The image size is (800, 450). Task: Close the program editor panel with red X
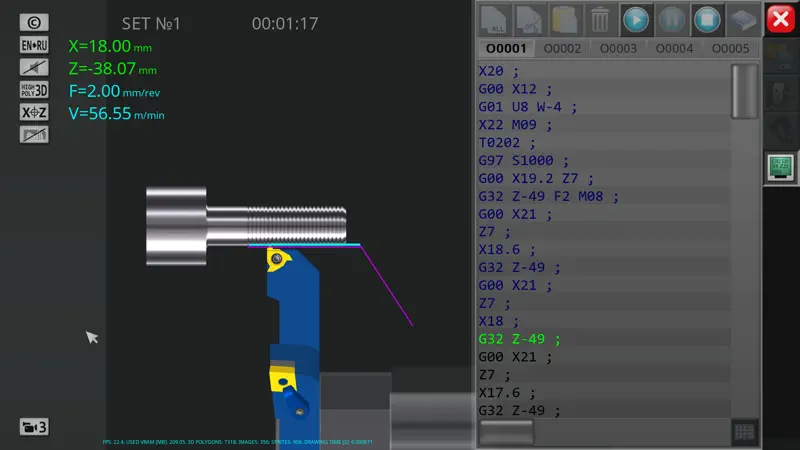(781, 19)
